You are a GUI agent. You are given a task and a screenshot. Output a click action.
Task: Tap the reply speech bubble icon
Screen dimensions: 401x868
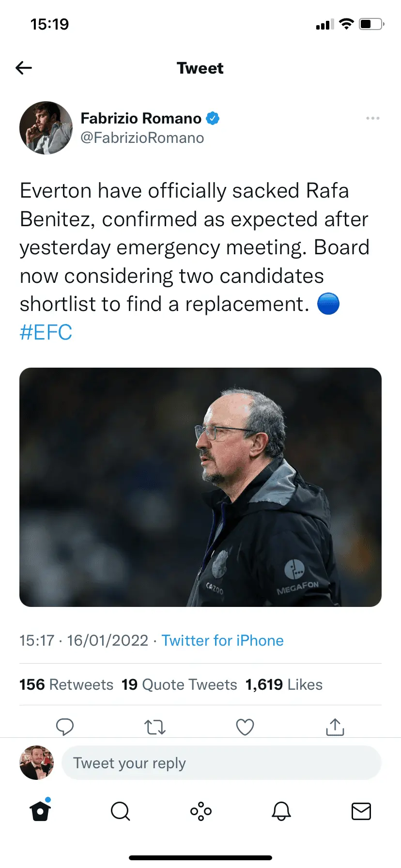[x=65, y=727]
